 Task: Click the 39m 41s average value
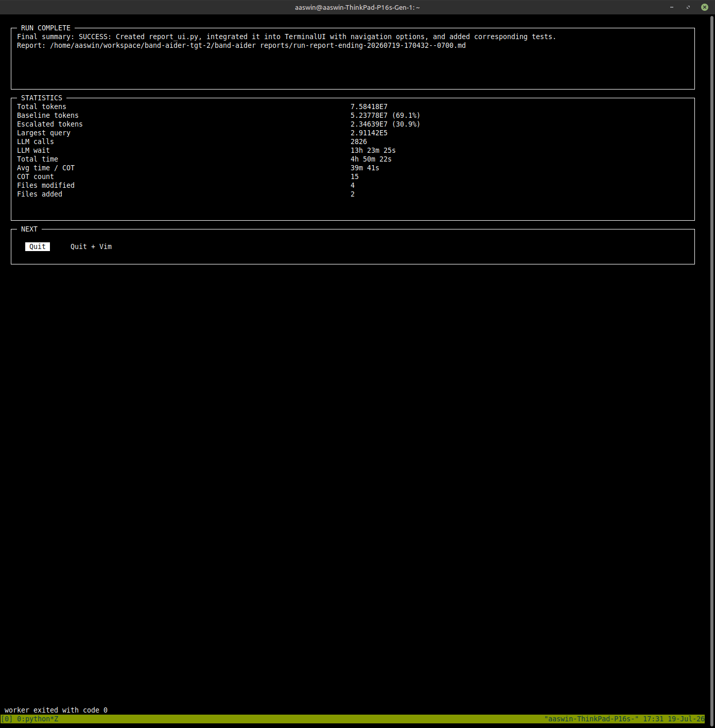(365, 168)
